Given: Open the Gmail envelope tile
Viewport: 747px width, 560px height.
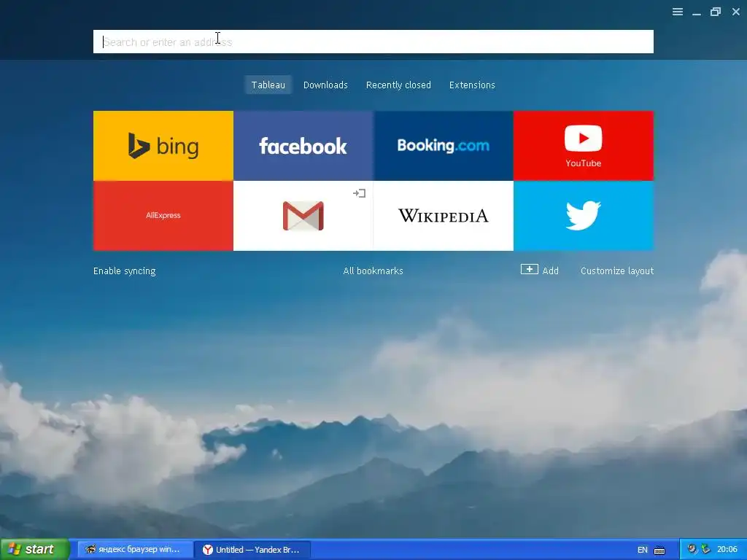Looking at the screenshot, I should coord(303,216).
